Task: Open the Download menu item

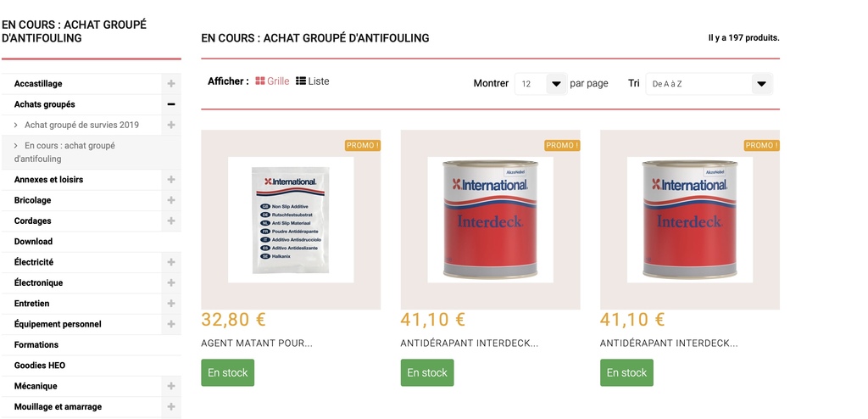Action: click(33, 242)
